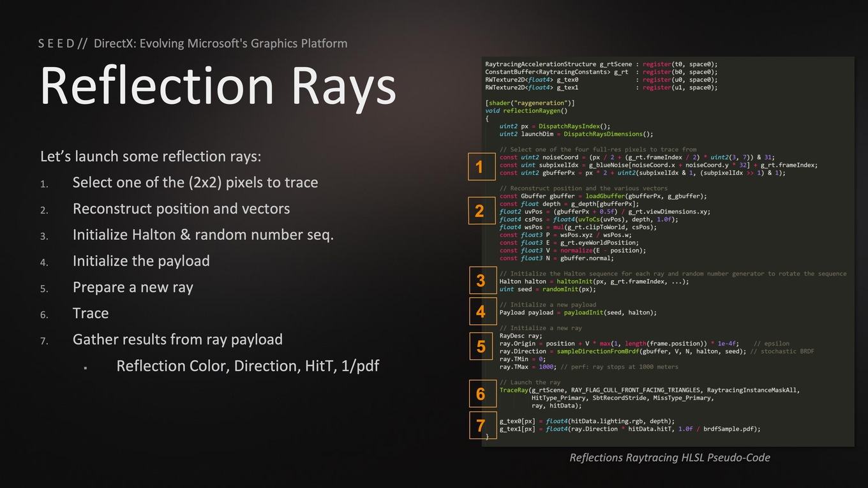The width and height of the screenshot is (868, 488).
Task: Click list item "Initialize Halton & random number seq."
Action: pyautogui.click(x=203, y=235)
